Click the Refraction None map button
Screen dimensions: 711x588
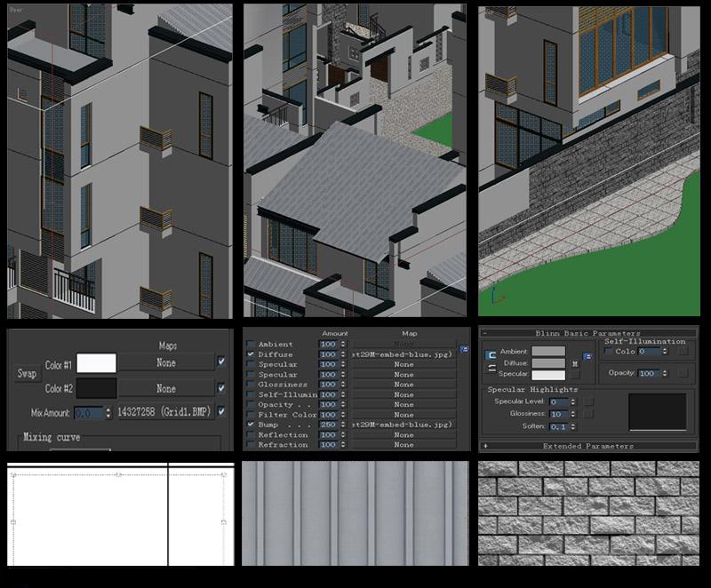pyautogui.click(x=403, y=445)
